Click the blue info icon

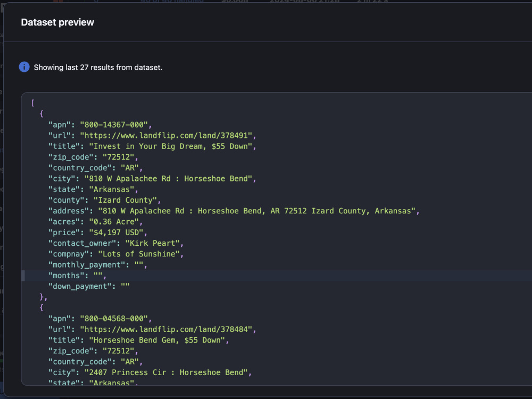pos(24,67)
